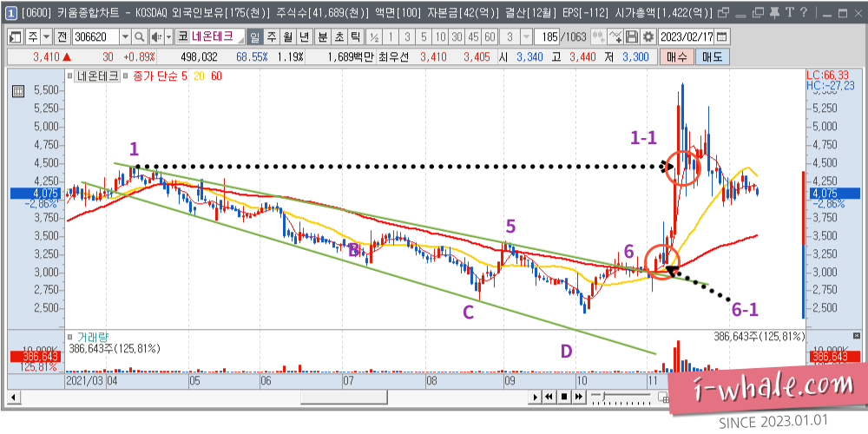Click the chart compare candles icon

(598, 37)
